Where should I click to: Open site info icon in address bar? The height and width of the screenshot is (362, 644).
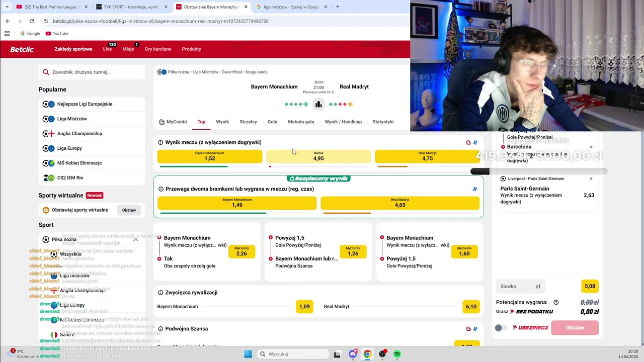pyautogui.click(x=46, y=21)
